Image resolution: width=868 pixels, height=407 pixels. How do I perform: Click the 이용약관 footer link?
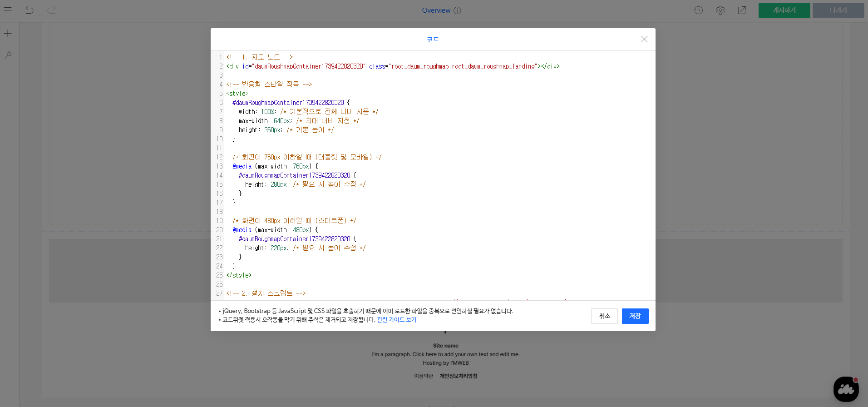pyautogui.click(x=424, y=376)
